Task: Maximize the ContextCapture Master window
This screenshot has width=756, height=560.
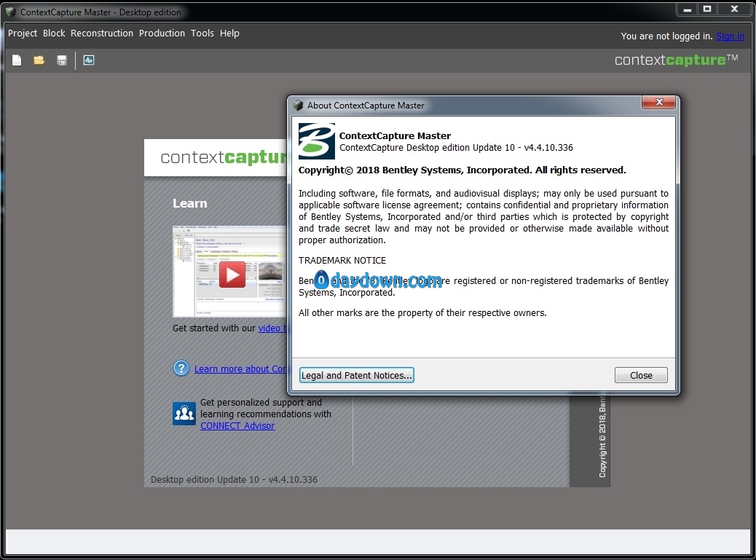Action: (707, 9)
